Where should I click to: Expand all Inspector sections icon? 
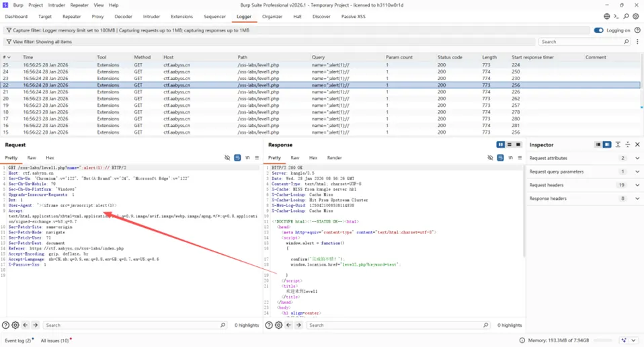point(618,145)
